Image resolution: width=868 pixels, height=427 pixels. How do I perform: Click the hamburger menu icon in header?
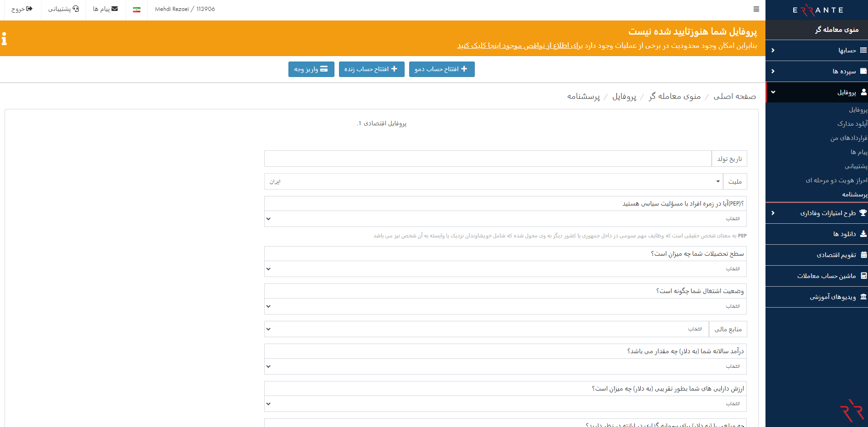tap(756, 9)
